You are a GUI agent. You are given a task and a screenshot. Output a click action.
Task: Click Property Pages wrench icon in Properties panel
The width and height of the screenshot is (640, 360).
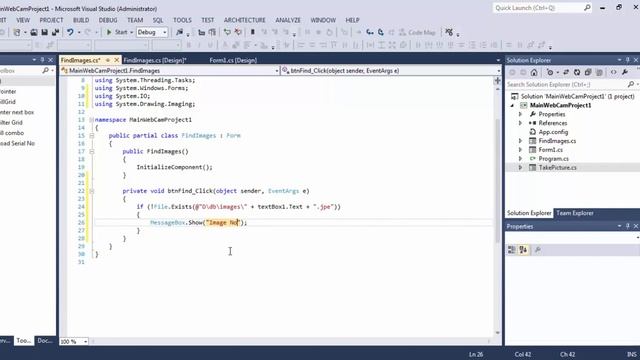pyautogui.click(x=538, y=250)
